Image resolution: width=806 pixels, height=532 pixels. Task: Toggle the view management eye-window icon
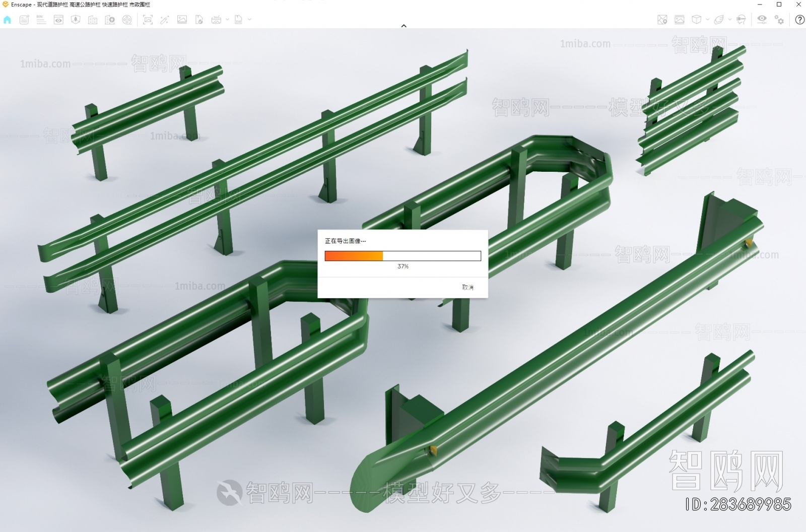click(58, 20)
